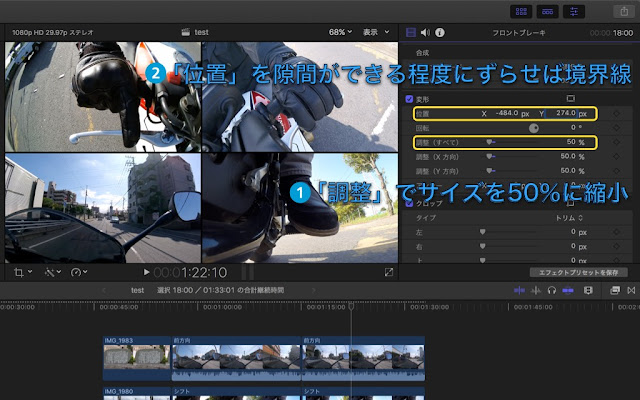Add keyframe diamond for 調整（Y 方向）row
The image size is (640, 400).
(616, 171)
